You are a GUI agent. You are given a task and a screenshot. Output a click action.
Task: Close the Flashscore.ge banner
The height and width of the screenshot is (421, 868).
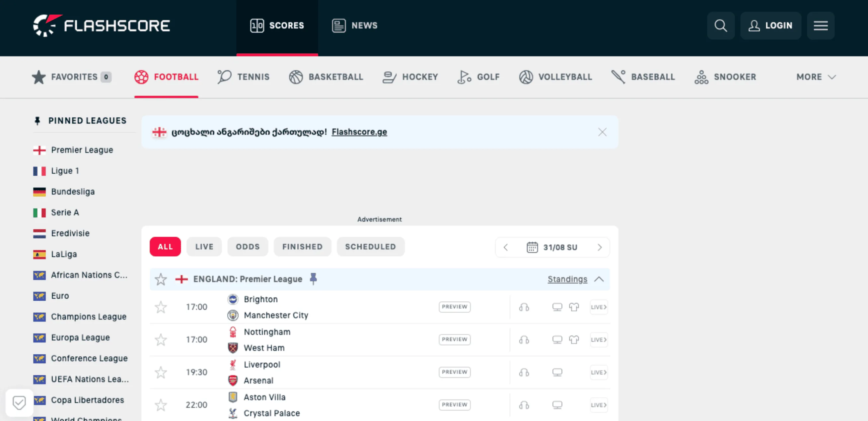[602, 132]
